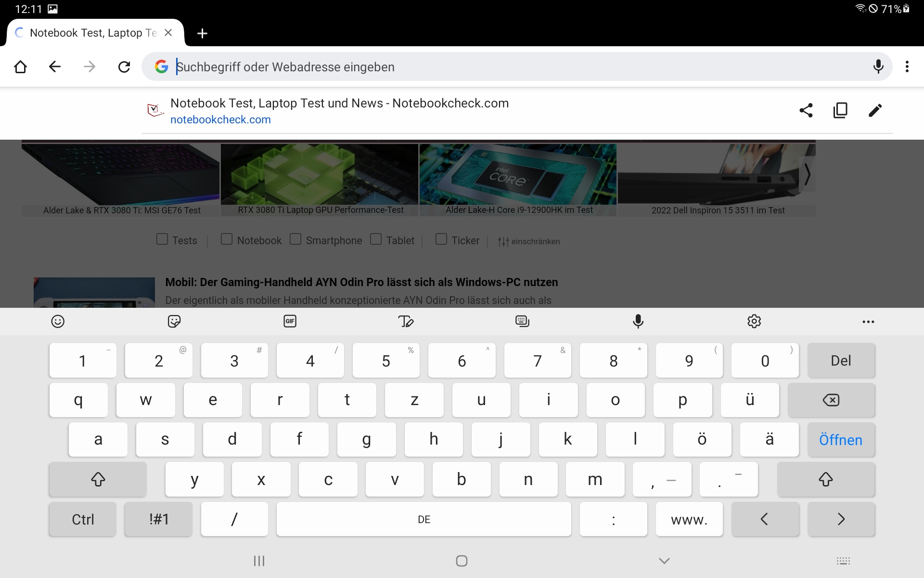Tap the share icon for Notebookcheck suggestion
Image resolution: width=924 pixels, height=578 pixels.
tap(806, 110)
